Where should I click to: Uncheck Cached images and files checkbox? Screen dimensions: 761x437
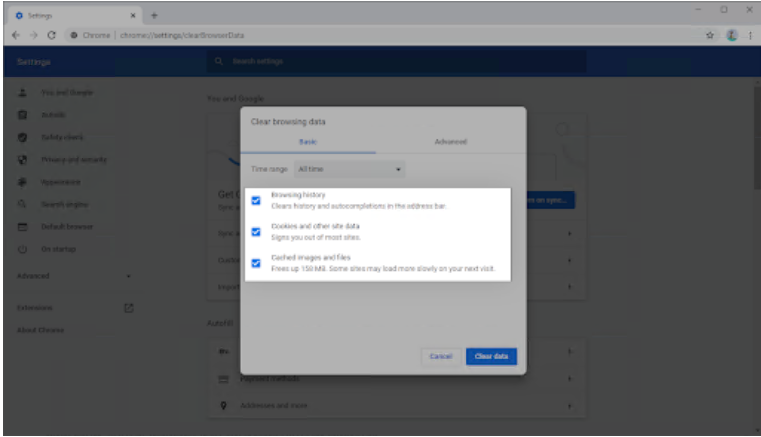tap(256, 263)
